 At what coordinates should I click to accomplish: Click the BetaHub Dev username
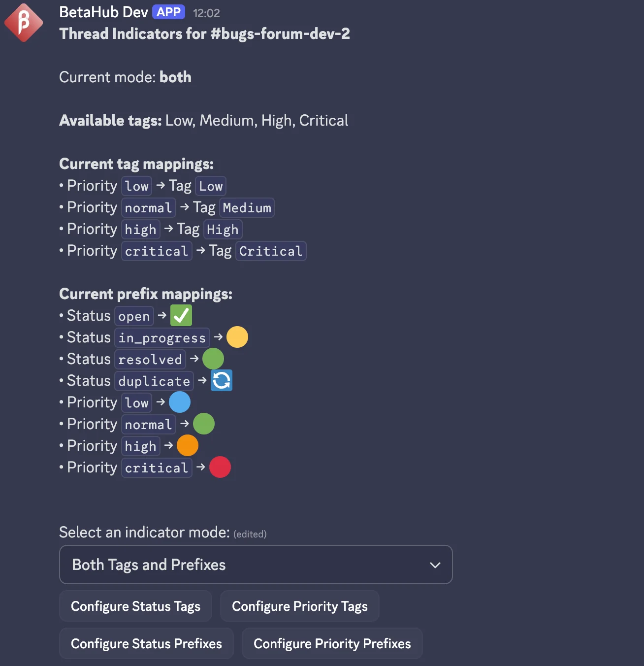click(x=103, y=11)
